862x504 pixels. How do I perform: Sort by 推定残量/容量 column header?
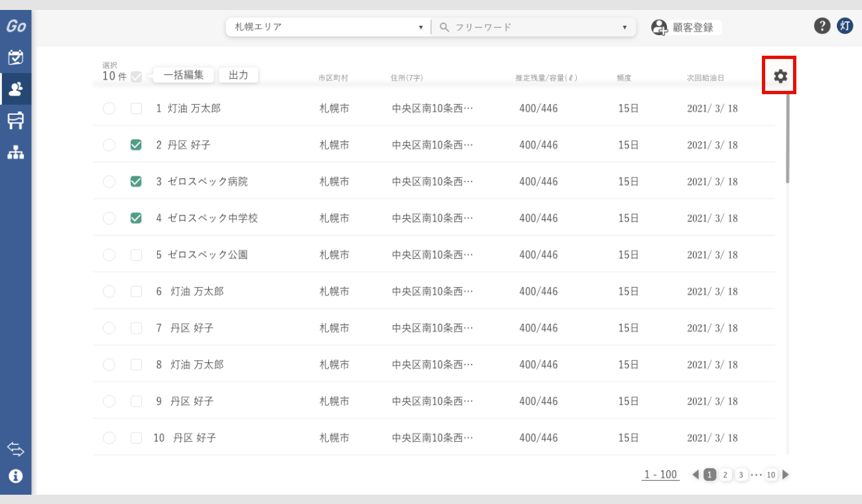pyautogui.click(x=546, y=78)
